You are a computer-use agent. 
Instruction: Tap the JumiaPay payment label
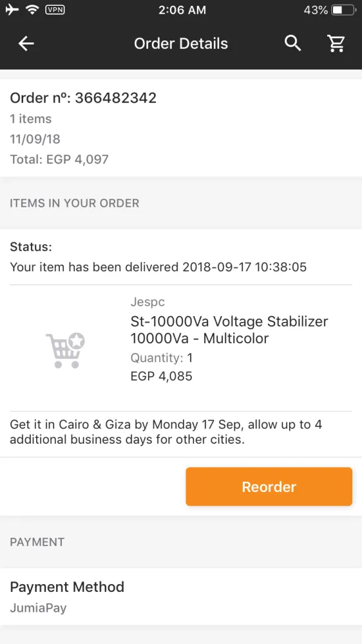coord(38,608)
